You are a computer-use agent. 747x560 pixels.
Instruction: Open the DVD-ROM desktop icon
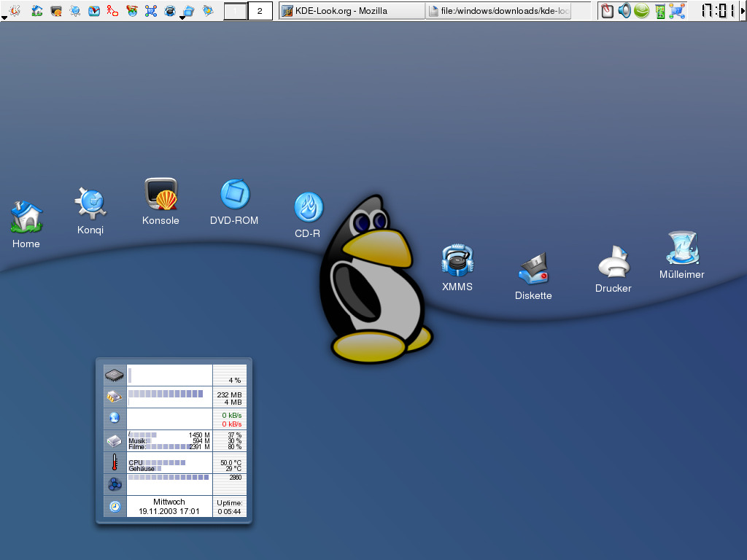tap(234, 202)
